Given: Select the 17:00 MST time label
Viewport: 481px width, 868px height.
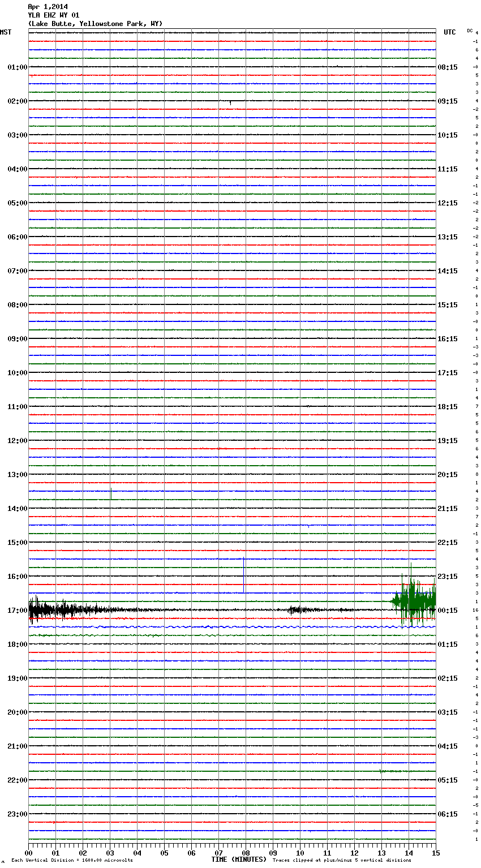Looking at the screenshot, I should click(x=18, y=611).
